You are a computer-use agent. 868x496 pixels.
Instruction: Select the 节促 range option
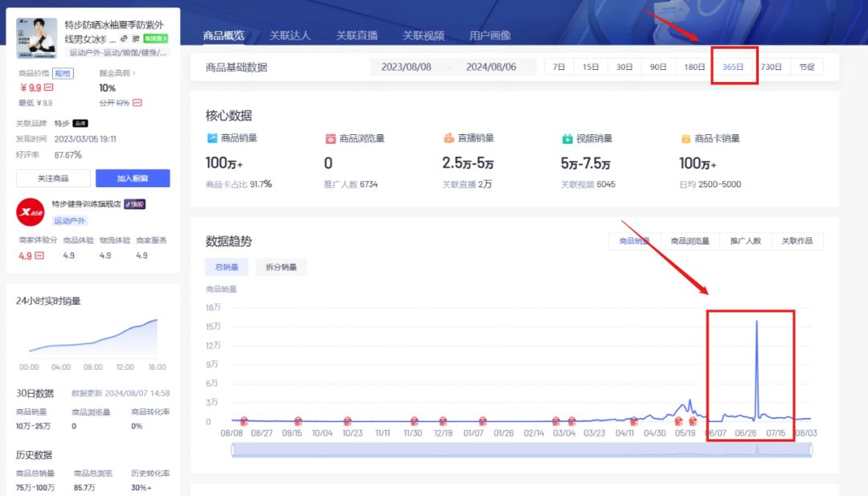click(807, 67)
